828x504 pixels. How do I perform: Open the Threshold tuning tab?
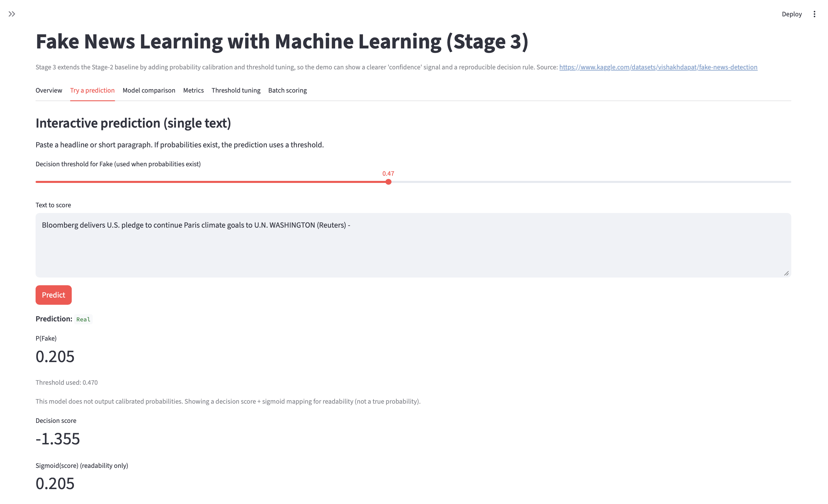[236, 90]
